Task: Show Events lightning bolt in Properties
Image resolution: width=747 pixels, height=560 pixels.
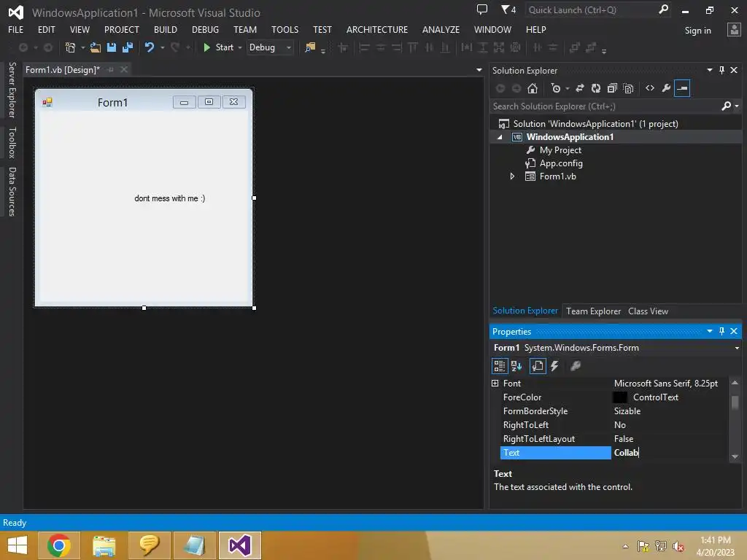Action: (x=554, y=366)
